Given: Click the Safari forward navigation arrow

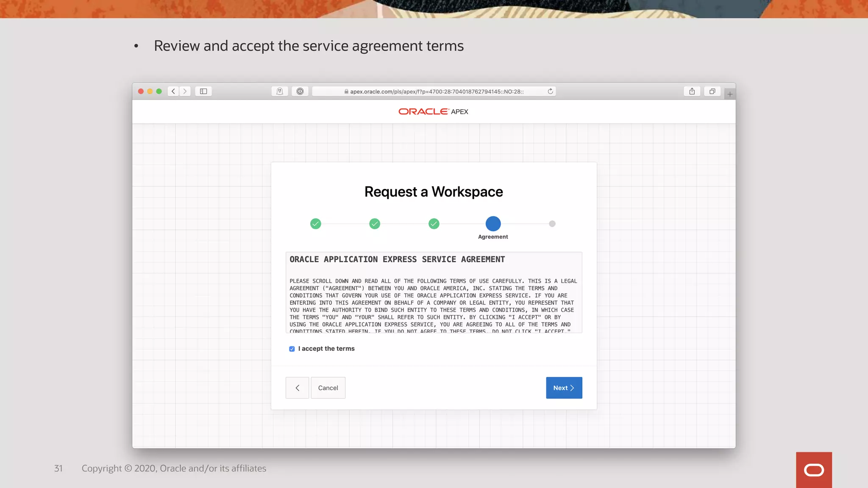Looking at the screenshot, I should [x=185, y=91].
